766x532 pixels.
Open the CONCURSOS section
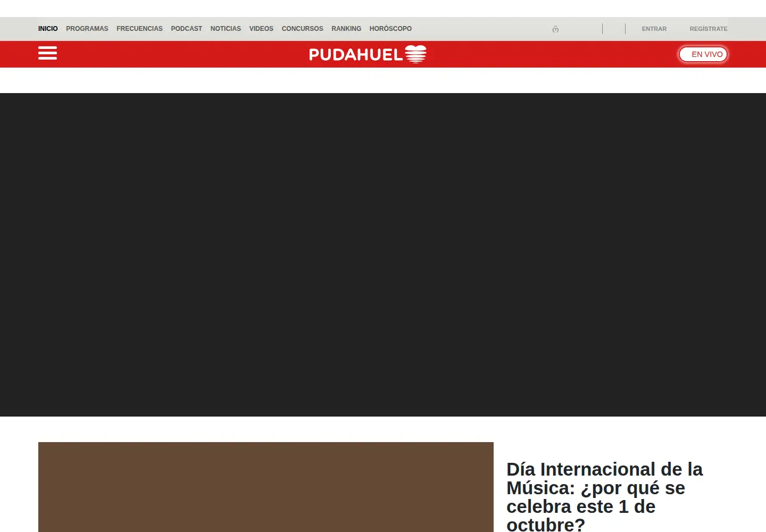coord(302,29)
